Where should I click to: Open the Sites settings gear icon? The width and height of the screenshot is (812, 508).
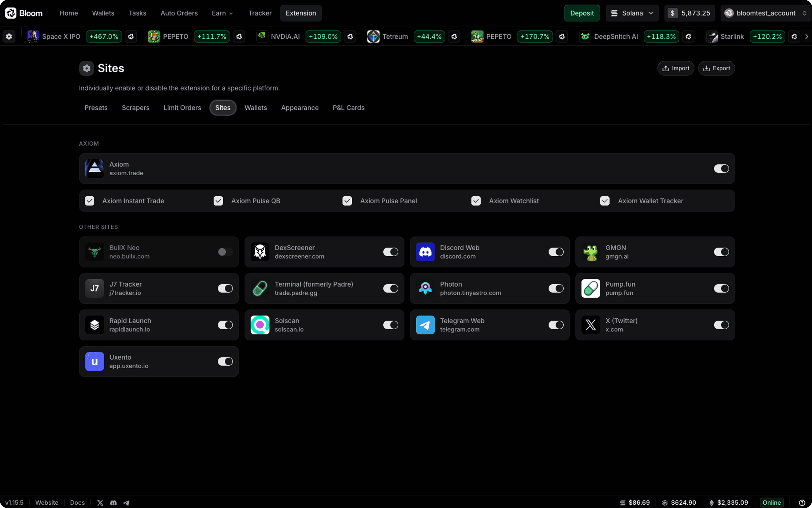click(x=86, y=68)
